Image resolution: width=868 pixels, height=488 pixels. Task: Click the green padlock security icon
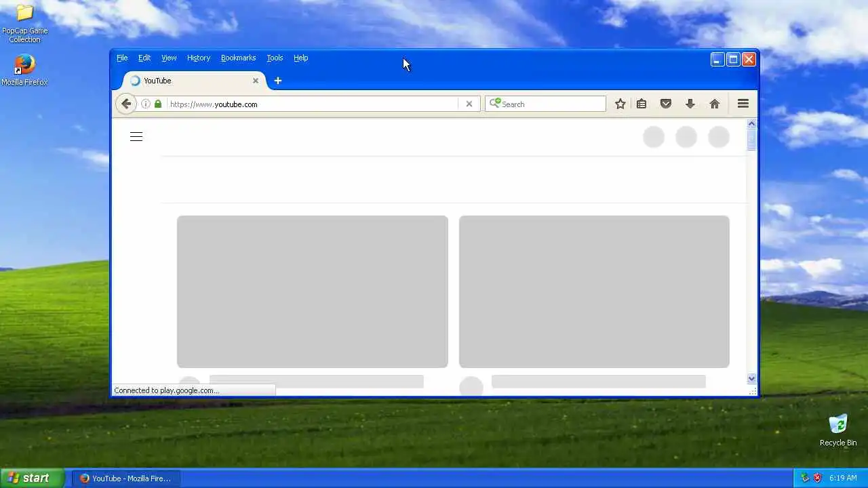(158, 104)
